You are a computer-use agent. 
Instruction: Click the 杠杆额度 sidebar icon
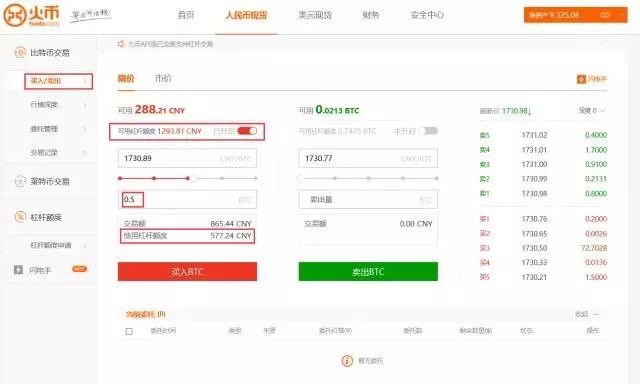coord(20,217)
